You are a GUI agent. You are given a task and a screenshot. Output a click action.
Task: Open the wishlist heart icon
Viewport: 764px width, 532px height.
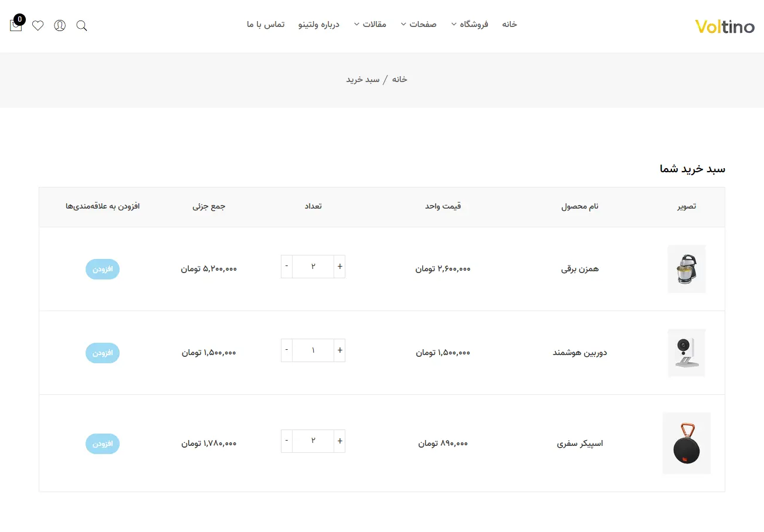point(38,26)
